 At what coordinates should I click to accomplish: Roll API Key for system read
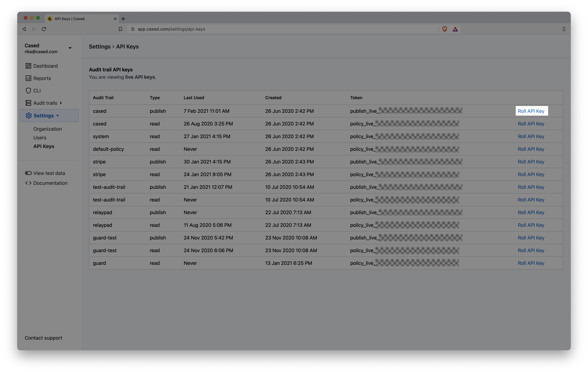(531, 136)
